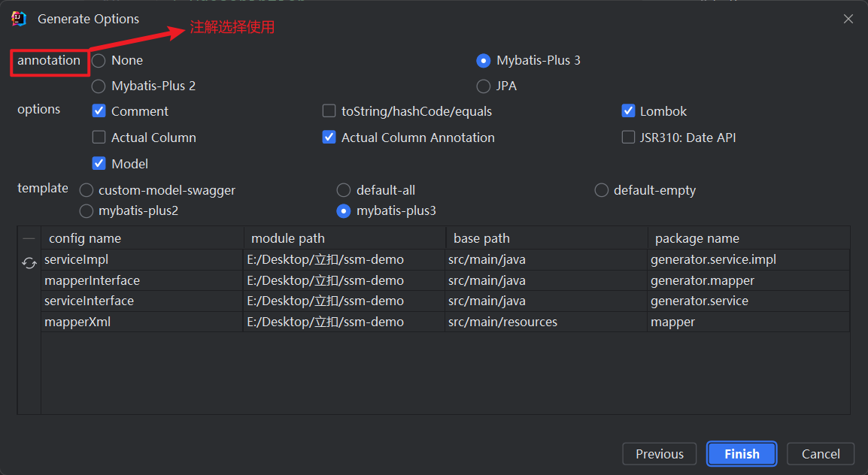
Task: Enable toString/hashCode/equals generation
Action: [x=329, y=110]
